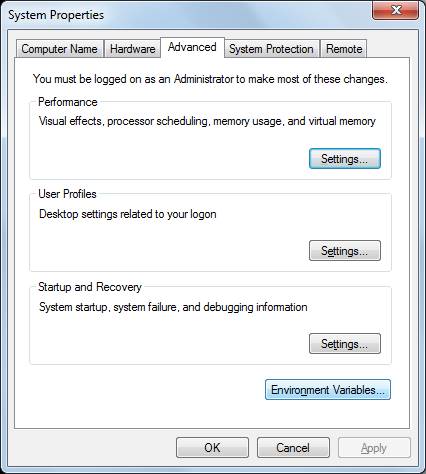Click the Startup and Recovery group label
Screen dimensions: 426x474
pos(90,287)
